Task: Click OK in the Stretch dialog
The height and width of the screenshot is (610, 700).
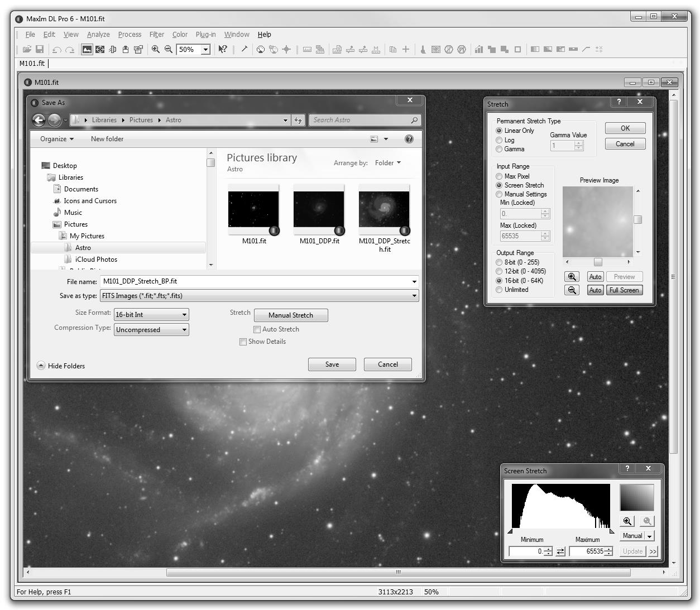Action: [x=625, y=128]
